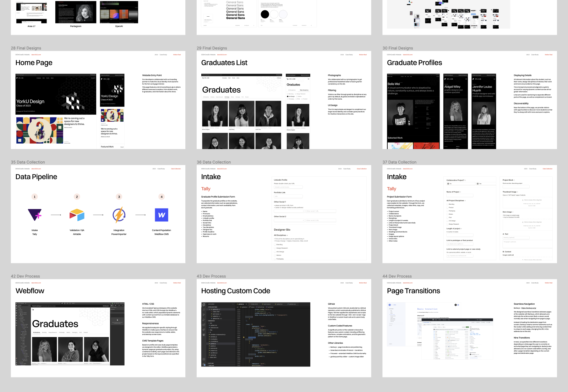The image size is (568, 392).
Task: Select the '29 Final Designs' frame label
Action: (212, 48)
